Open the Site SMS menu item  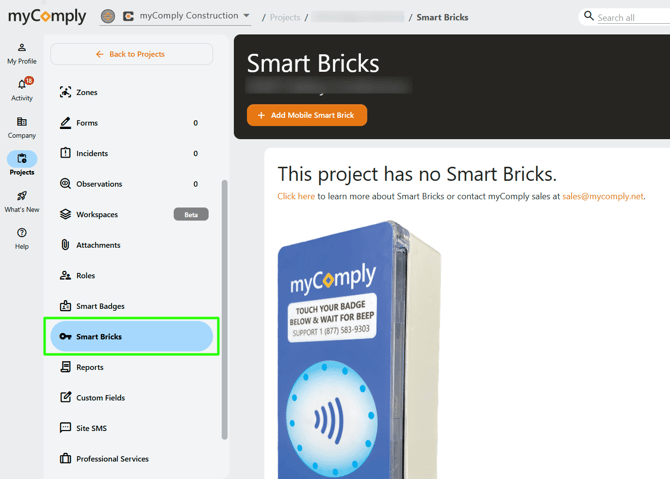pyautogui.click(x=132, y=428)
